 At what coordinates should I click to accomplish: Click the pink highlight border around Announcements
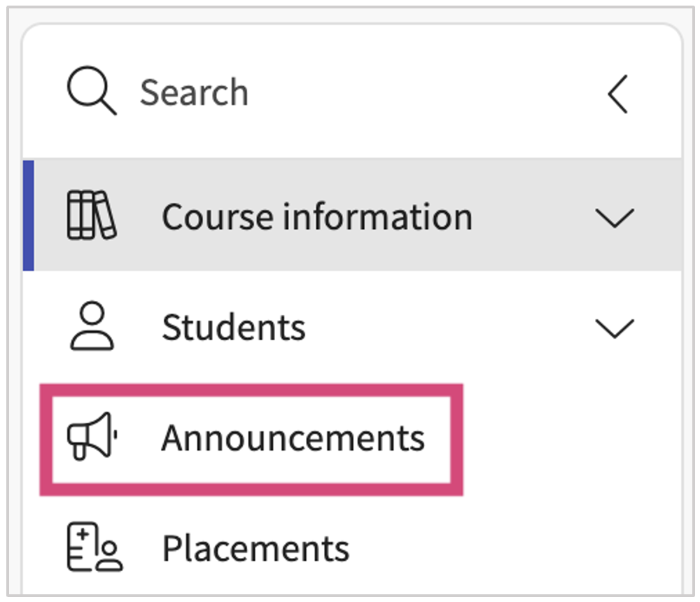[x=251, y=389]
